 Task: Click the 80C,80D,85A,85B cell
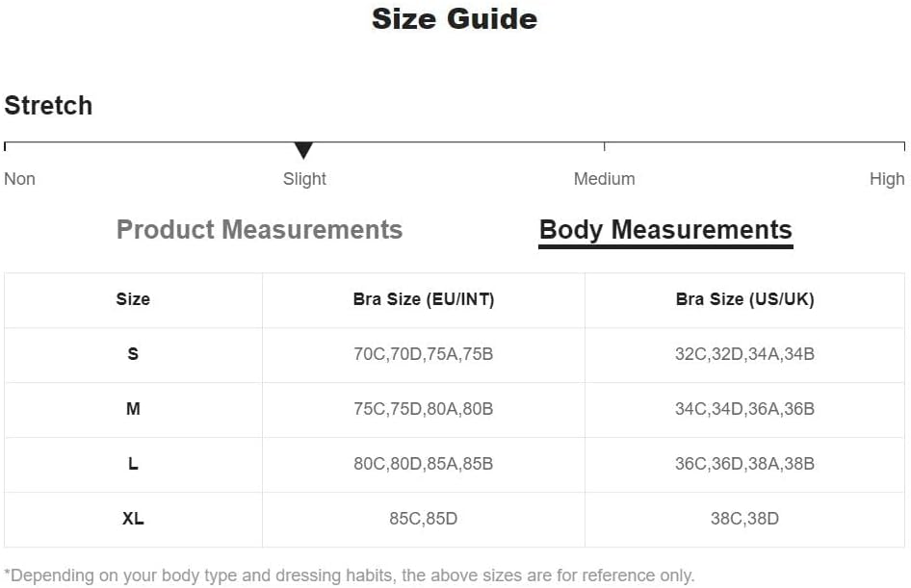(x=424, y=464)
